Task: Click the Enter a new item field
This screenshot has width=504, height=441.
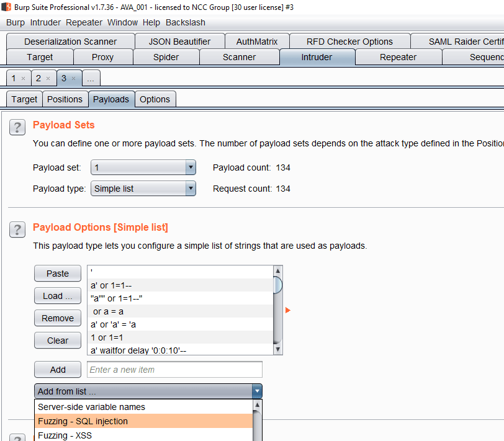Action: [174, 370]
